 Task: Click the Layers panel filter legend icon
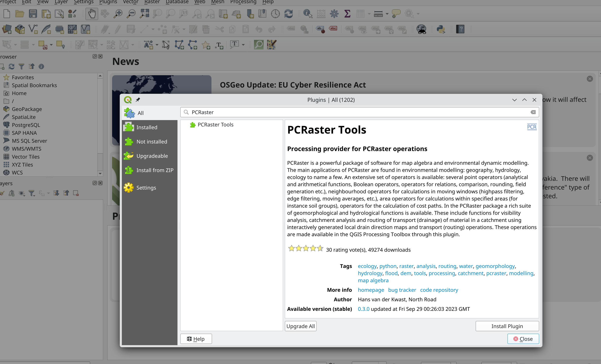pyautogui.click(x=32, y=193)
